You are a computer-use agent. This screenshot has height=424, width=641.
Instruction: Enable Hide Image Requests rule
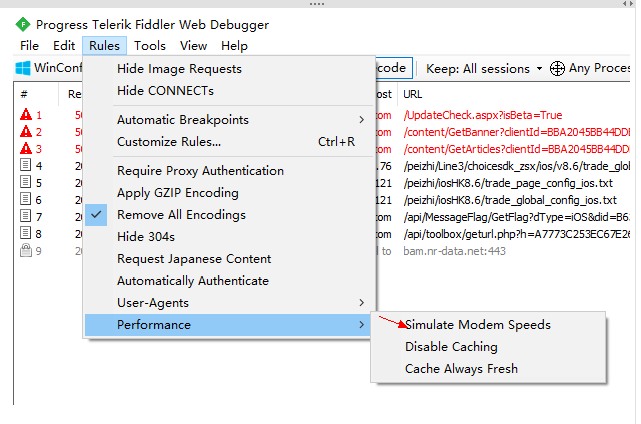(229, 69)
